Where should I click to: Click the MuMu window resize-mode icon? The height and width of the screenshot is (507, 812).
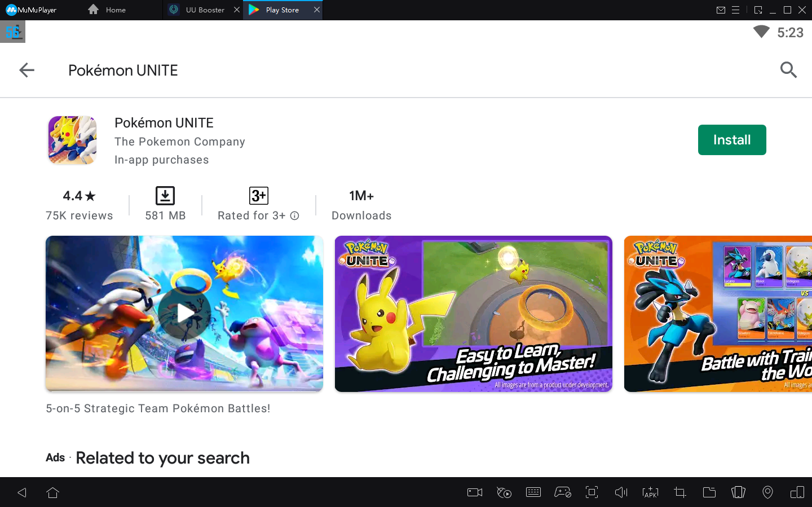click(x=758, y=10)
